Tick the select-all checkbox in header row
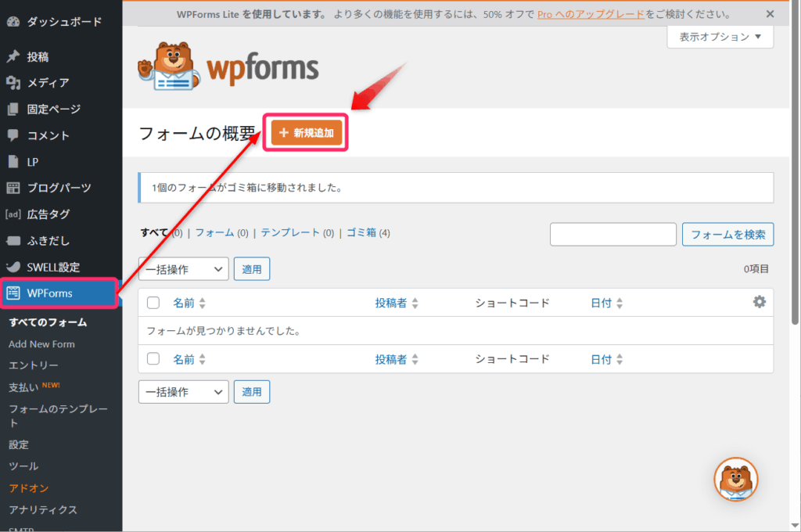This screenshot has width=801, height=532. (153, 303)
